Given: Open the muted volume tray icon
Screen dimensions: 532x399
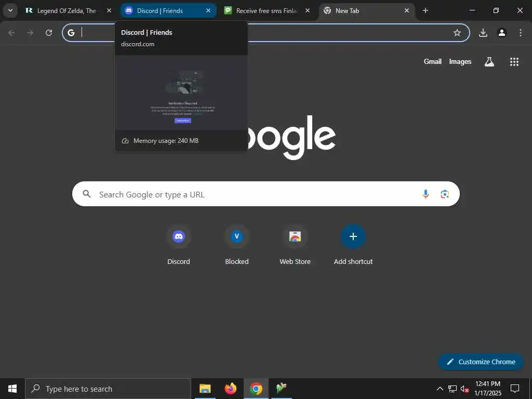Looking at the screenshot, I should coord(464,389).
